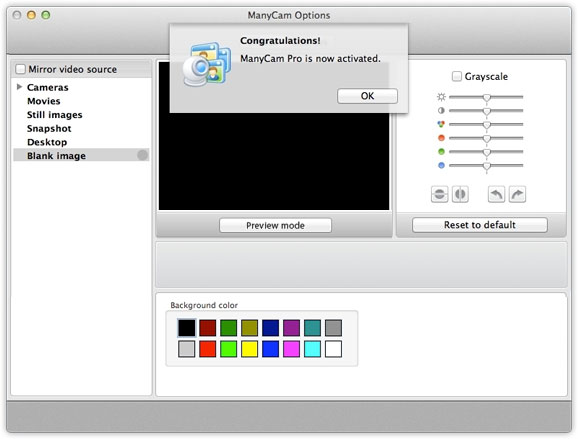
Task: Click the RGB saturation icon
Action: click(x=441, y=124)
